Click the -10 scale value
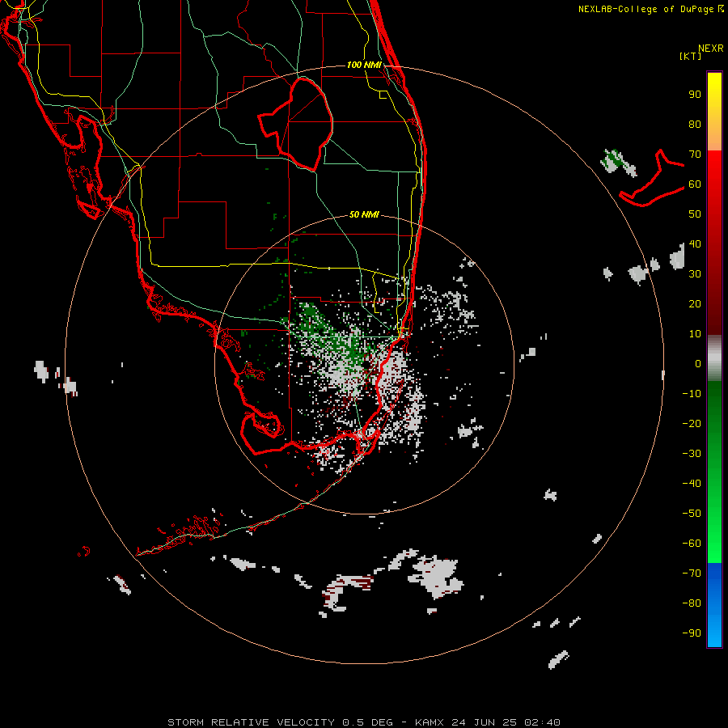The image size is (728, 728). (692, 394)
